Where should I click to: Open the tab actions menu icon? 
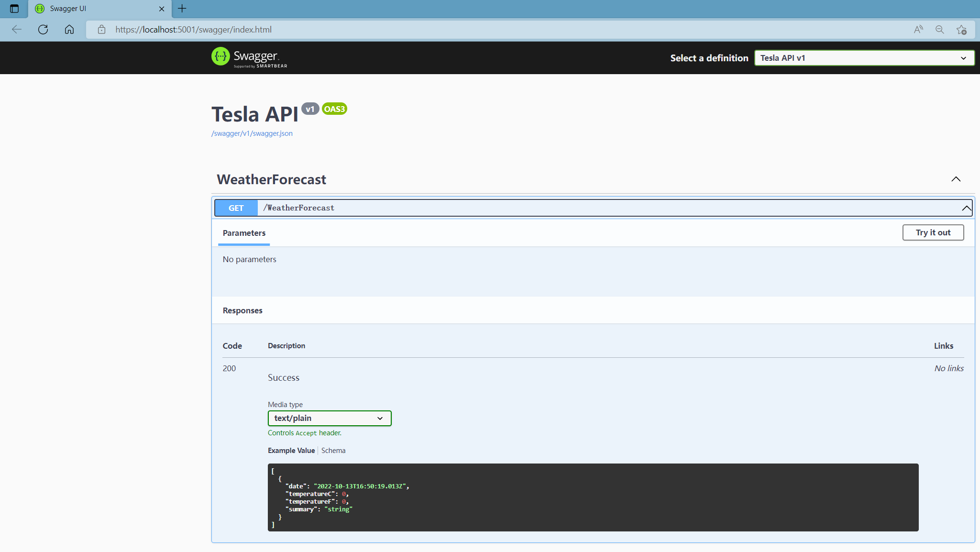(x=14, y=9)
